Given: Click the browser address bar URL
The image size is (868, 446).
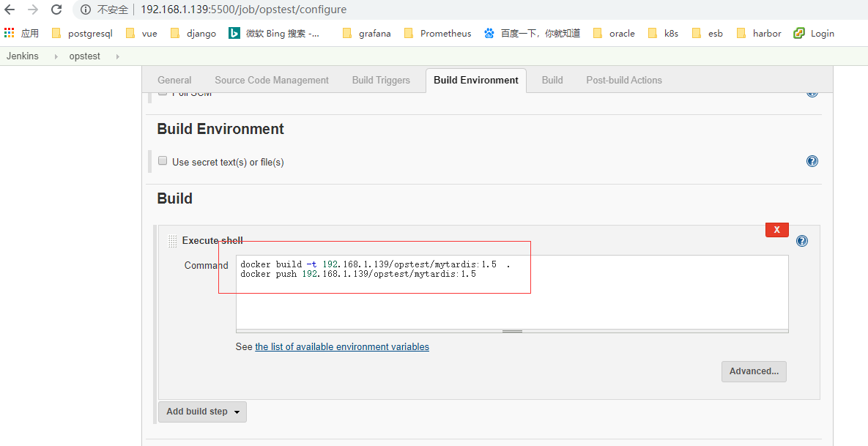Looking at the screenshot, I should click(x=244, y=10).
